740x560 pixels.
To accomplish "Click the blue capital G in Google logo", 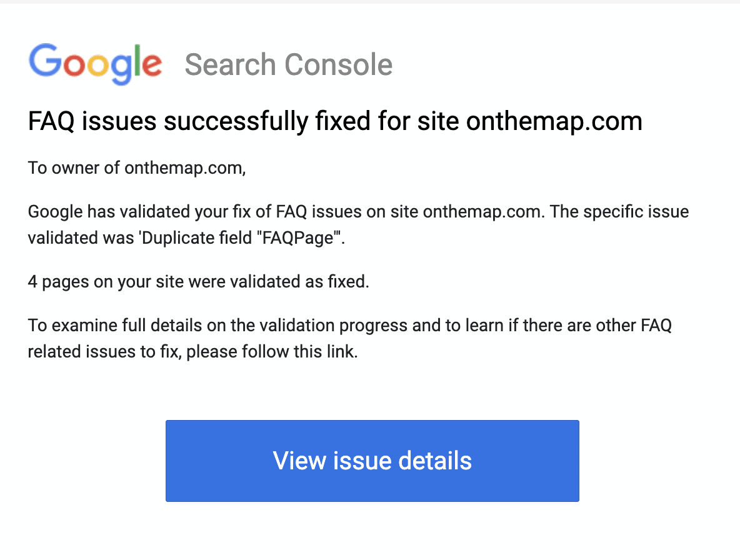I will coord(46,61).
